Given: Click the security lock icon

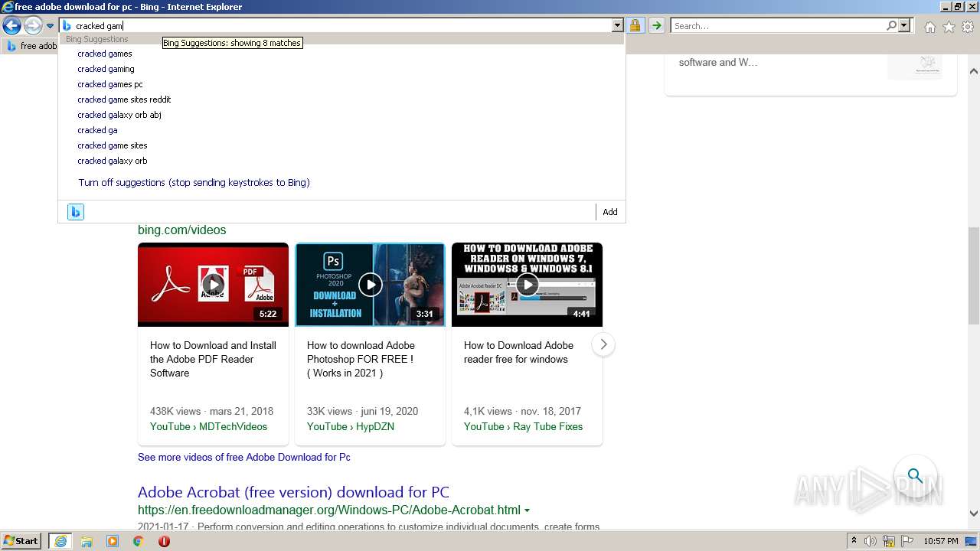Looking at the screenshot, I should [635, 26].
